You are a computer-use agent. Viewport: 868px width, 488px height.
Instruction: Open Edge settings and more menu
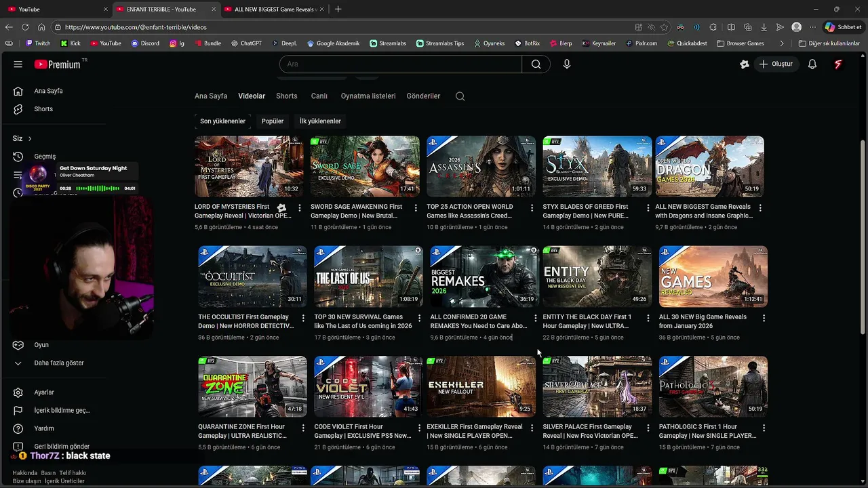point(812,27)
